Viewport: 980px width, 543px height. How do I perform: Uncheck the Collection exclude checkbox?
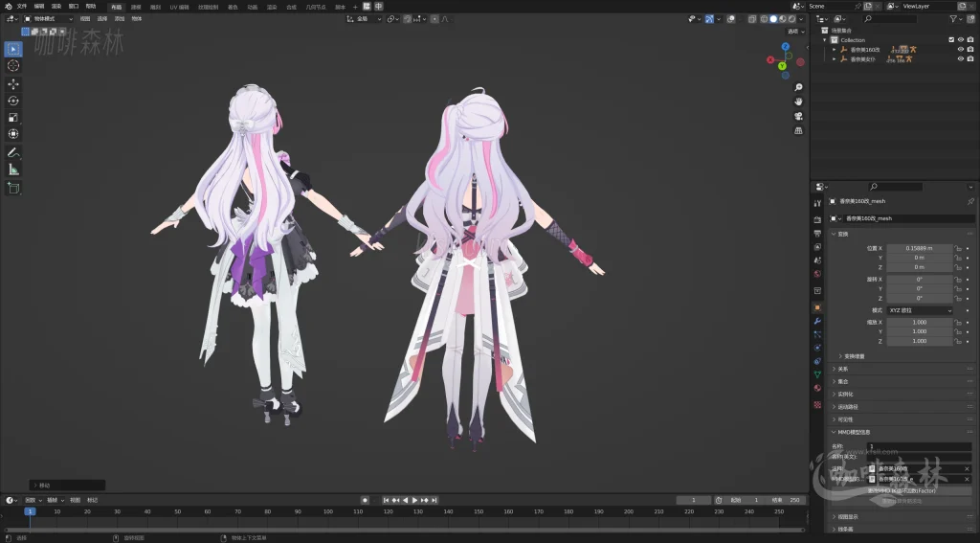click(951, 39)
